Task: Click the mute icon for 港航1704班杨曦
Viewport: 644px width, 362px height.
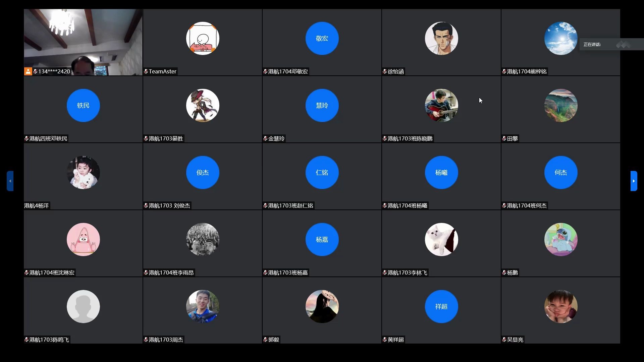Action: 385,205
